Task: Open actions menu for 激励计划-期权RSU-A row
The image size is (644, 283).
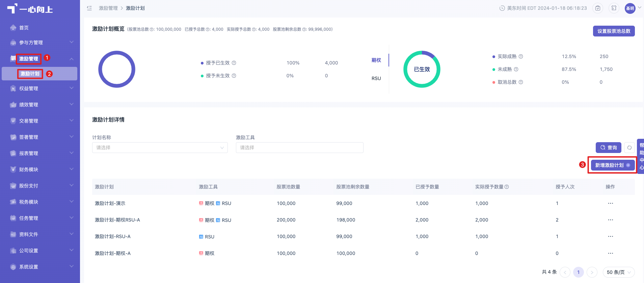Action: click(611, 220)
